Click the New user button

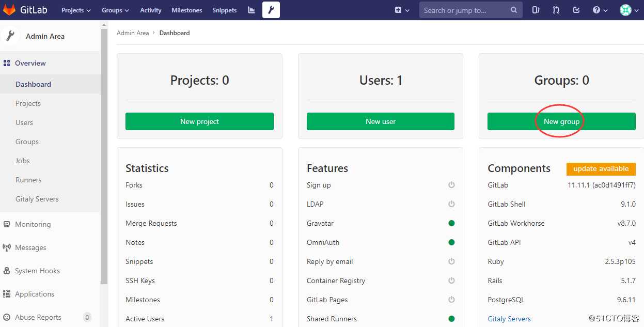click(x=381, y=121)
